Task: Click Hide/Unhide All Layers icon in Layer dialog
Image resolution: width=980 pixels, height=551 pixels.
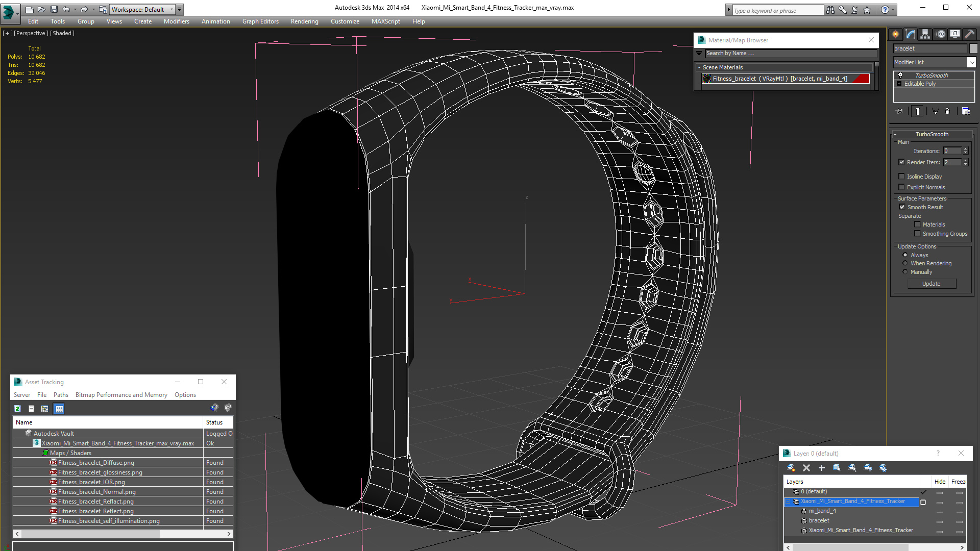Action: tap(868, 468)
